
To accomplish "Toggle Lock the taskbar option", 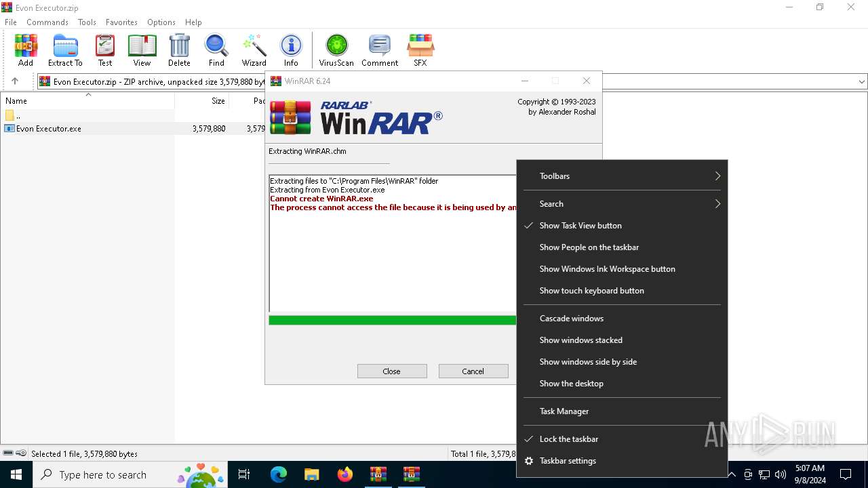I will [622, 439].
